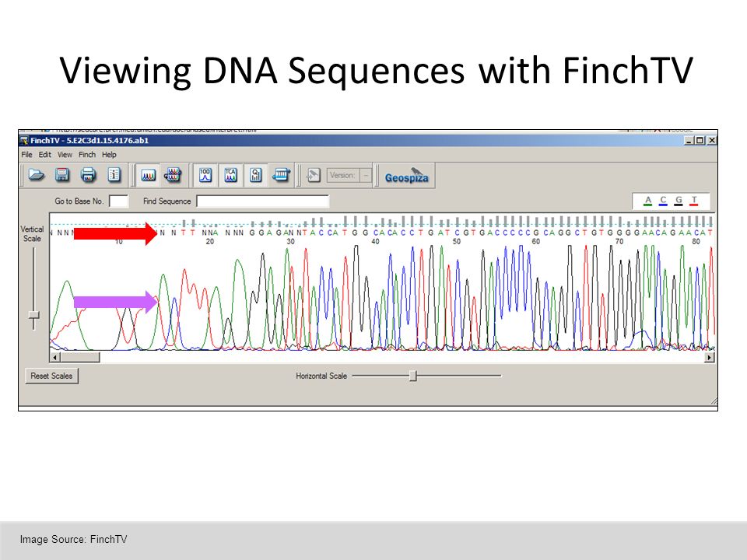
Task: Click the right scroll arrow of trace
Action: pos(710,357)
